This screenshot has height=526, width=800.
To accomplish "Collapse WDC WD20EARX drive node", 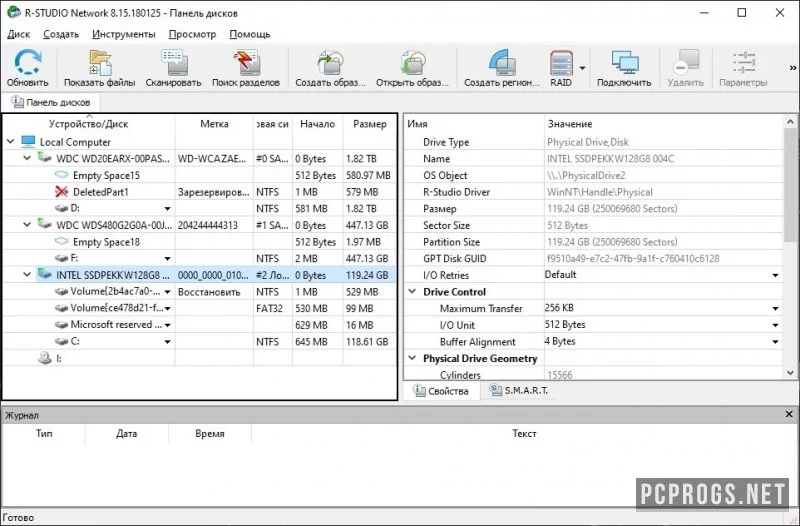I will 28,158.
